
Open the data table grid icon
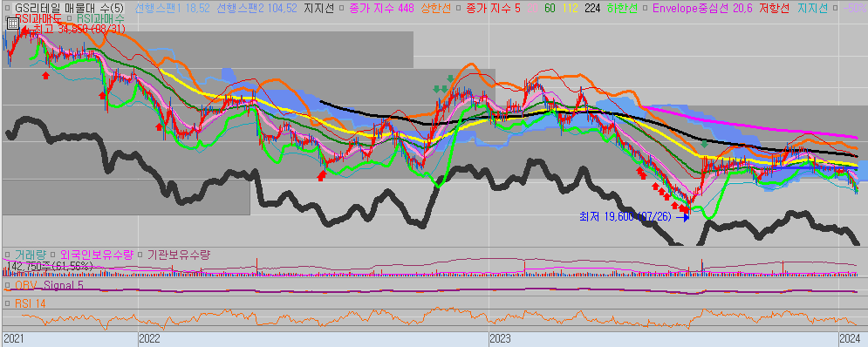pos(13,24)
